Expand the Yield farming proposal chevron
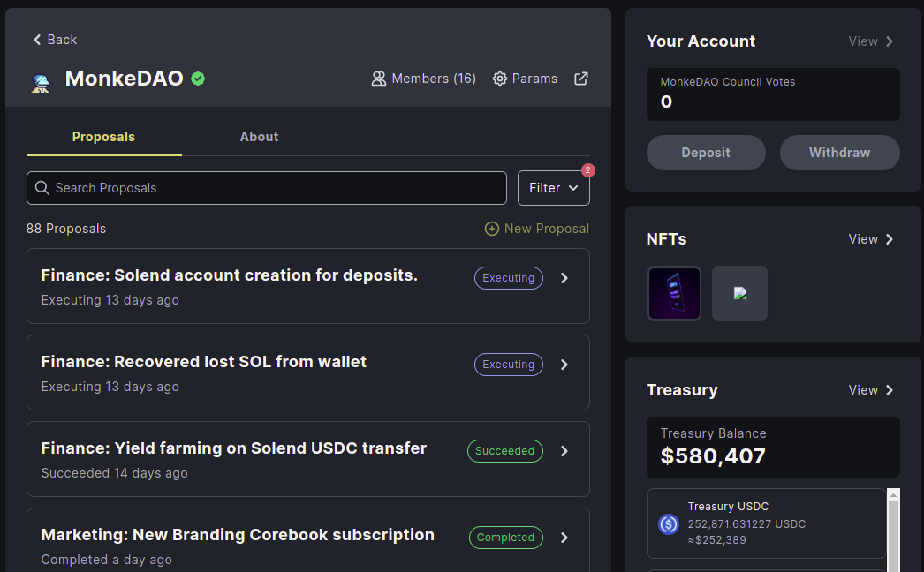924x572 pixels. 564,451
